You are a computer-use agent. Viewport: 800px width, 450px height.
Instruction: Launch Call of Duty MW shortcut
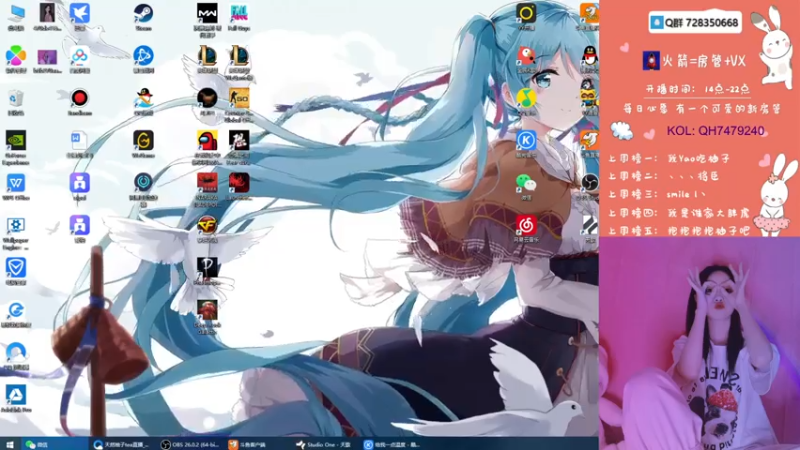coord(207,14)
